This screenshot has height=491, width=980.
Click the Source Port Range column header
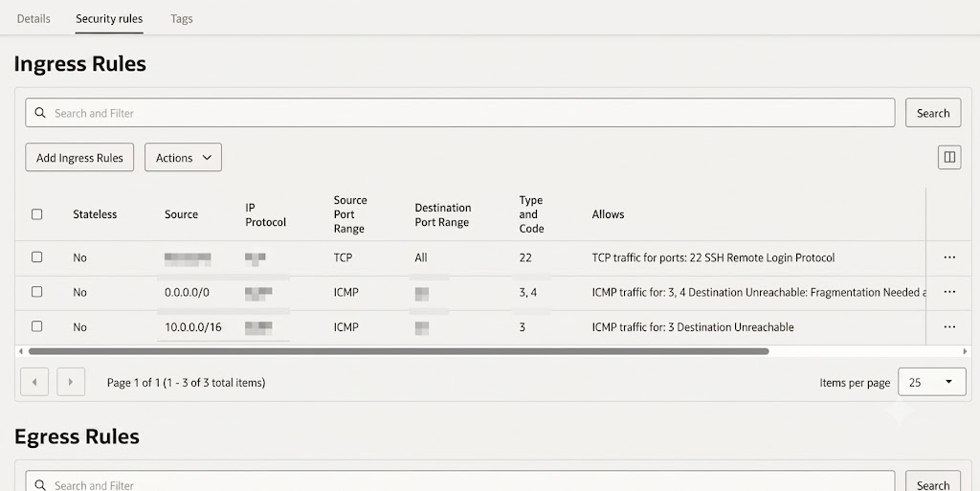[350, 214]
